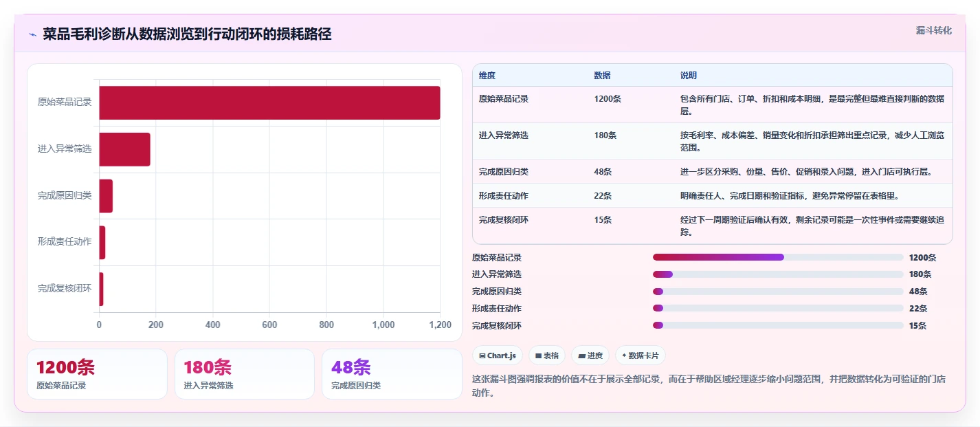This screenshot has width=980, height=427.
Task: Click 原始菜品记录 in the table's first column
Action: [x=504, y=98]
